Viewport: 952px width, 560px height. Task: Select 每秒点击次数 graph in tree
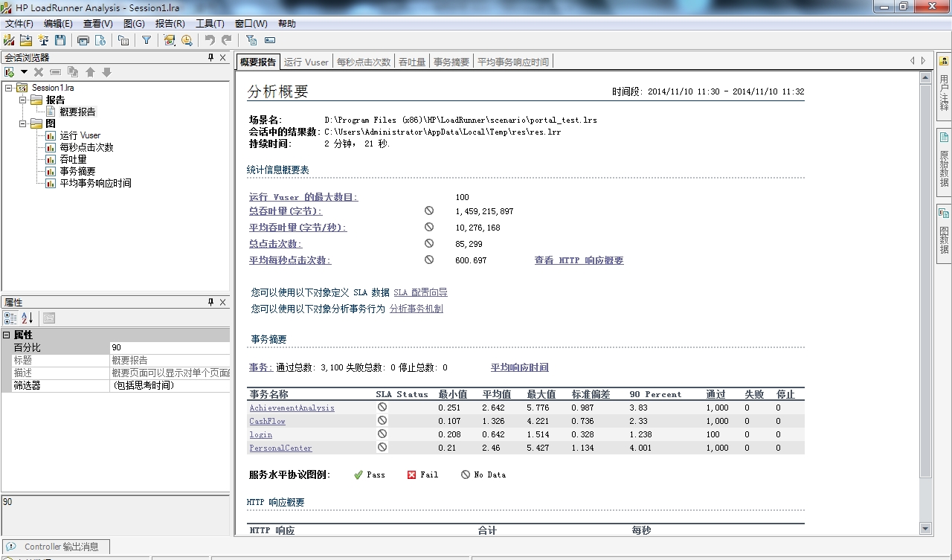[x=86, y=147]
